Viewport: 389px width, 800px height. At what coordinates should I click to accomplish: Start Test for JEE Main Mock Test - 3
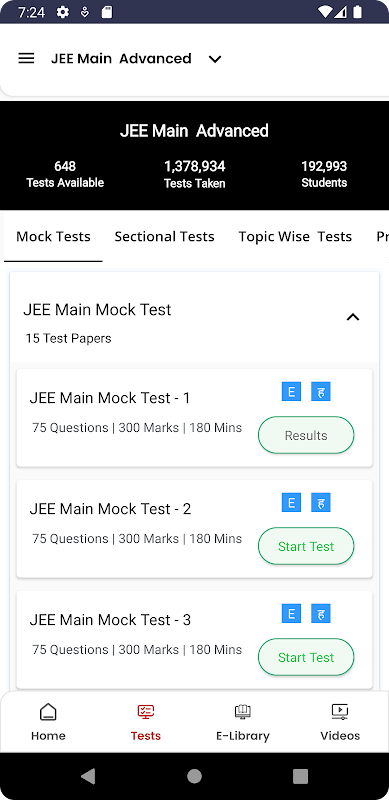(306, 657)
